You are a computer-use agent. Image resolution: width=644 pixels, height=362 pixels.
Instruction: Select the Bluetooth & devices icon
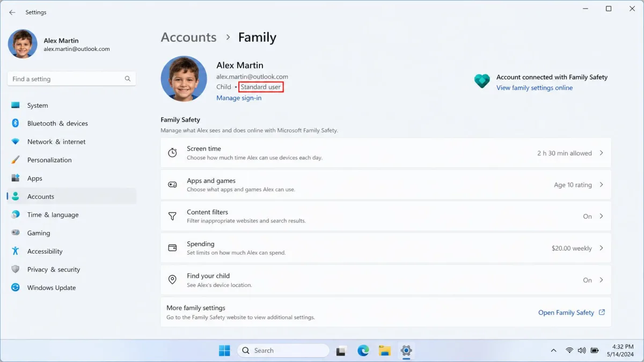pos(16,123)
